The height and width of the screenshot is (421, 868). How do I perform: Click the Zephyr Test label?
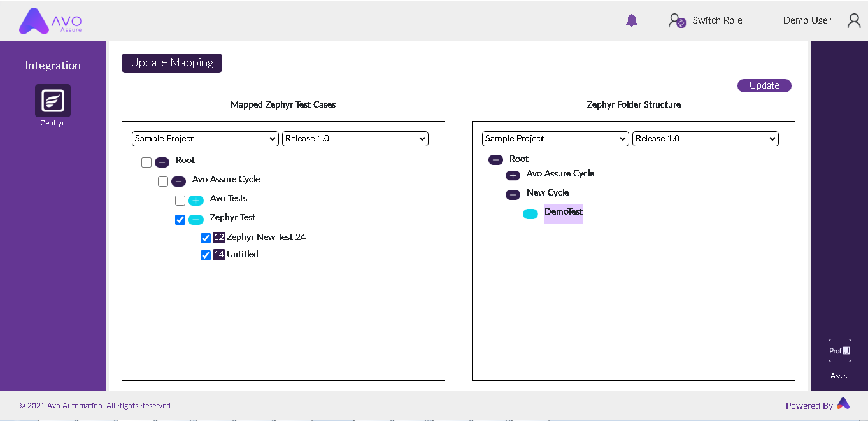[232, 217]
